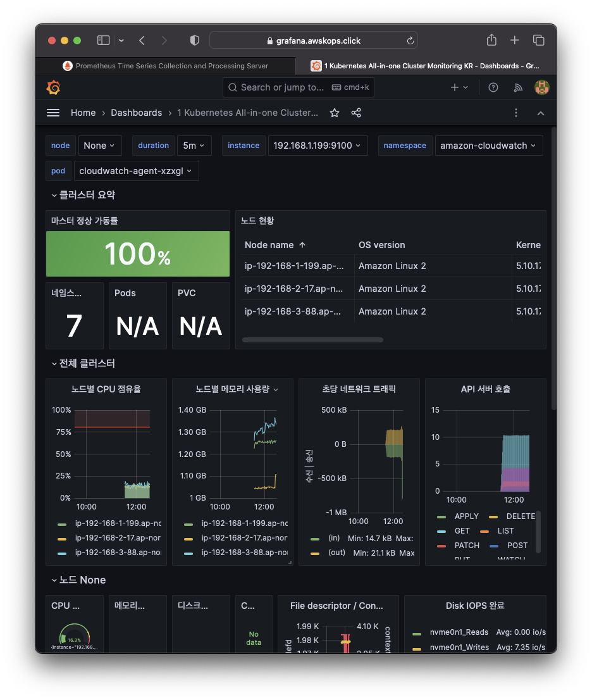
Task: Click the dashboard page vertical scrollbar
Action: [553, 268]
